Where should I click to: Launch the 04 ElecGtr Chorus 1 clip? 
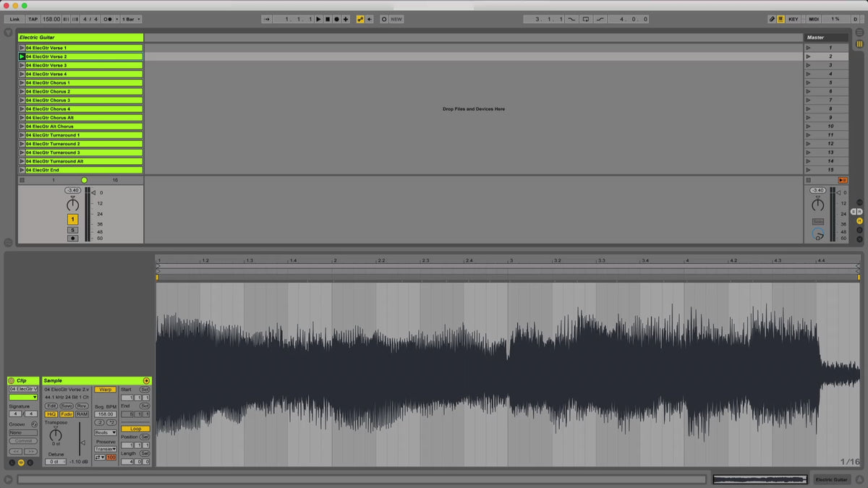tap(22, 82)
